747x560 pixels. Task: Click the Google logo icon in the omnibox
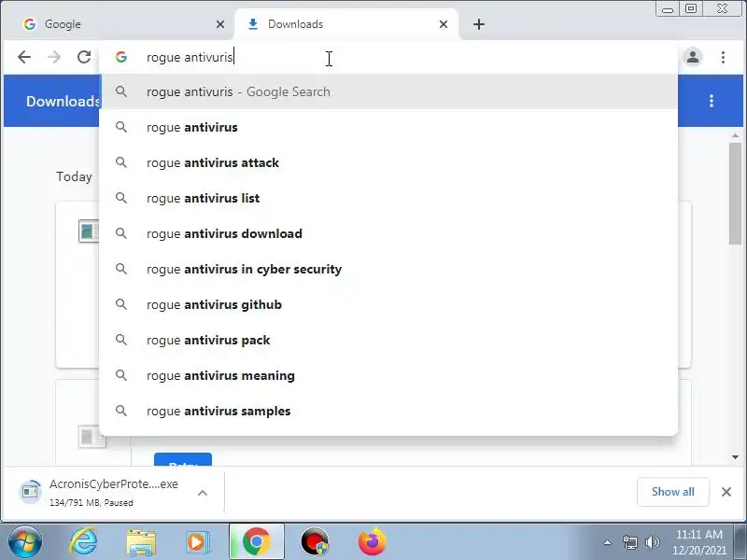[x=121, y=57]
